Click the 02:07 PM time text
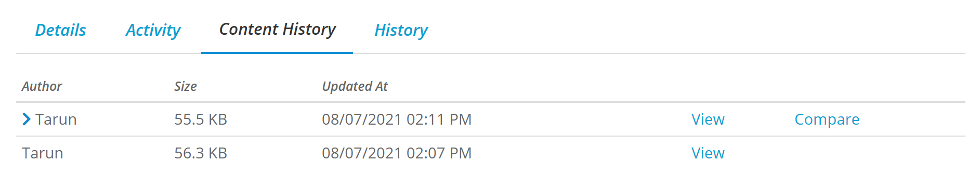This screenshot has width=980, height=187. pos(439,153)
